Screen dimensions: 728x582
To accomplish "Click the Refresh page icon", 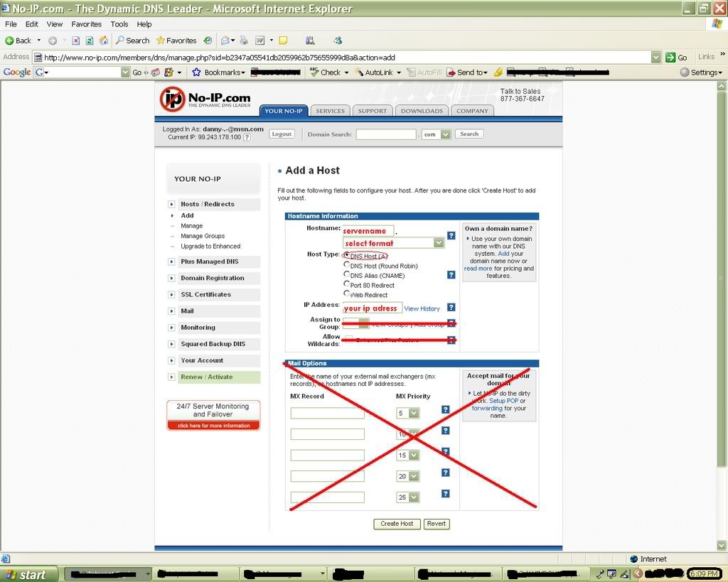I will (x=90, y=41).
